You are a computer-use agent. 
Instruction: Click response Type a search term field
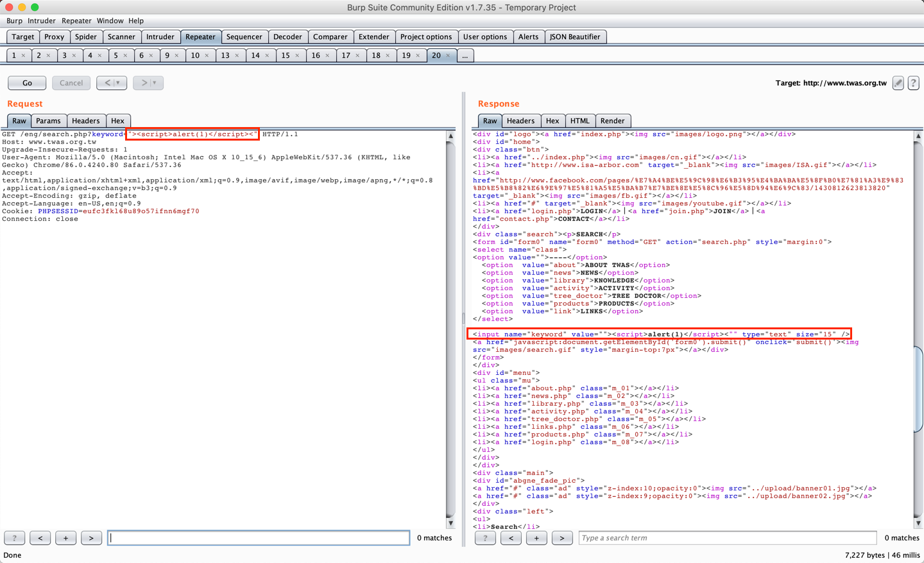click(x=728, y=538)
